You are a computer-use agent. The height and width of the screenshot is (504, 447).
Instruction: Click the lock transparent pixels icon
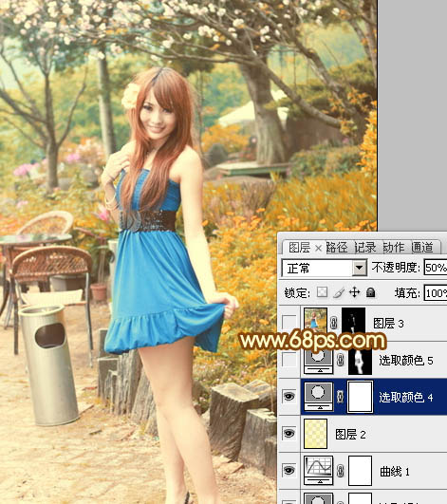pos(322,292)
